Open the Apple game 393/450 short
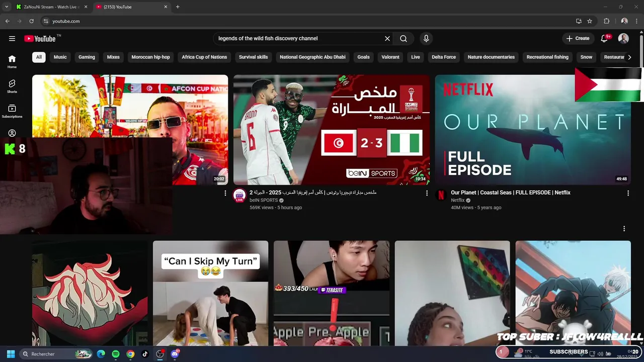The height and width of the screenshot is (362, 644). [x=332, y=293]
